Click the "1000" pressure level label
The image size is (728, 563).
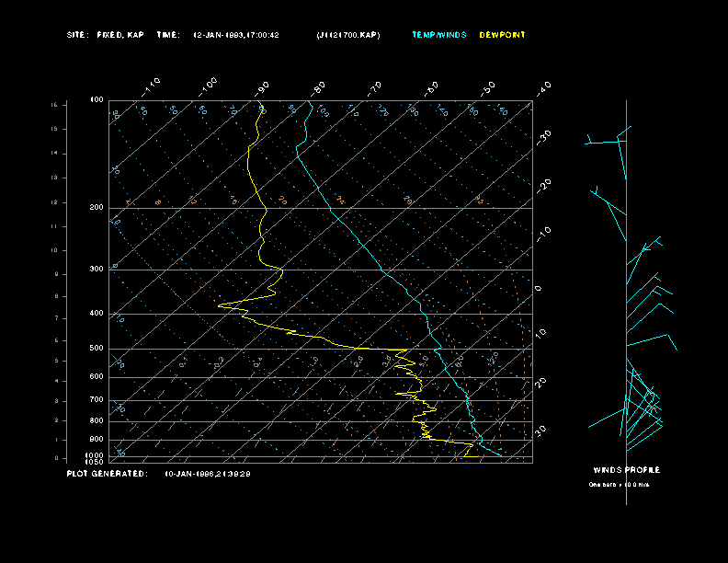point(95,455)
